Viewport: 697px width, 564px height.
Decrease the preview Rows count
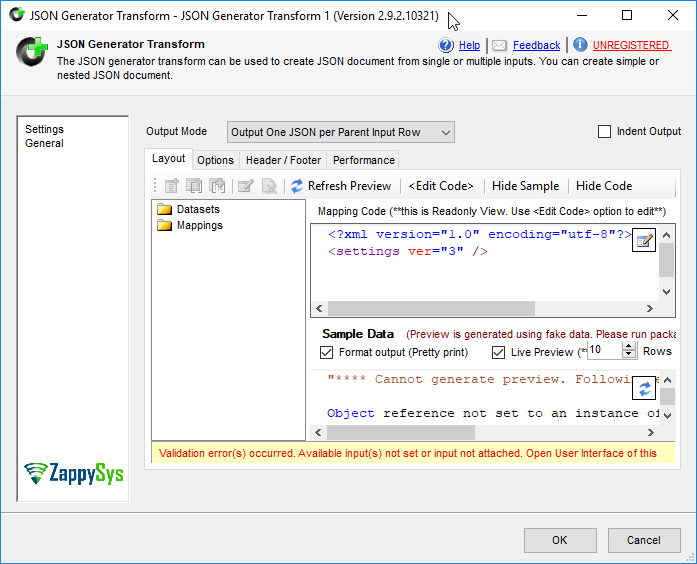[628, 354]
